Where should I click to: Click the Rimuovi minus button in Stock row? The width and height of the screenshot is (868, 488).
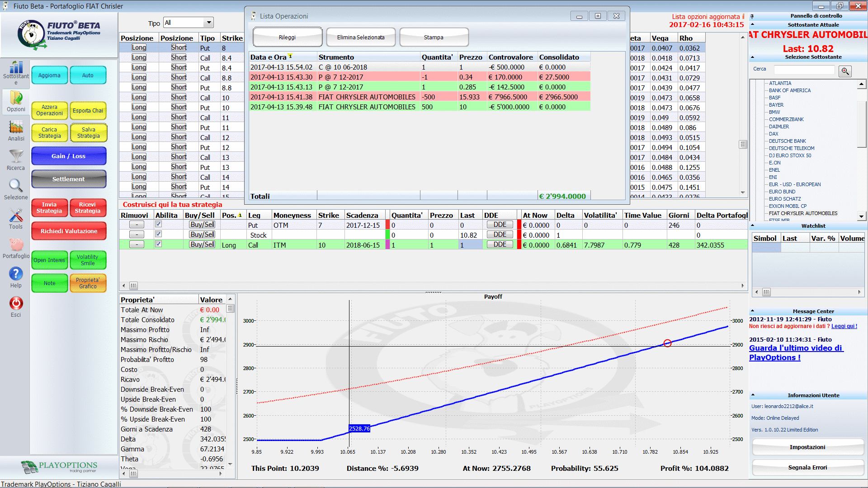(137, 235)
